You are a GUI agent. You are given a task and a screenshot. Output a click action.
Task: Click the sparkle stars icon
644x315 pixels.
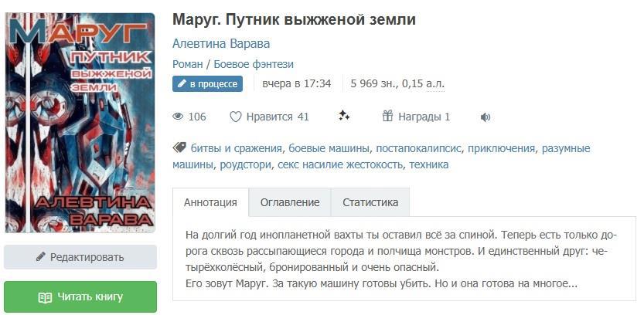344,116
